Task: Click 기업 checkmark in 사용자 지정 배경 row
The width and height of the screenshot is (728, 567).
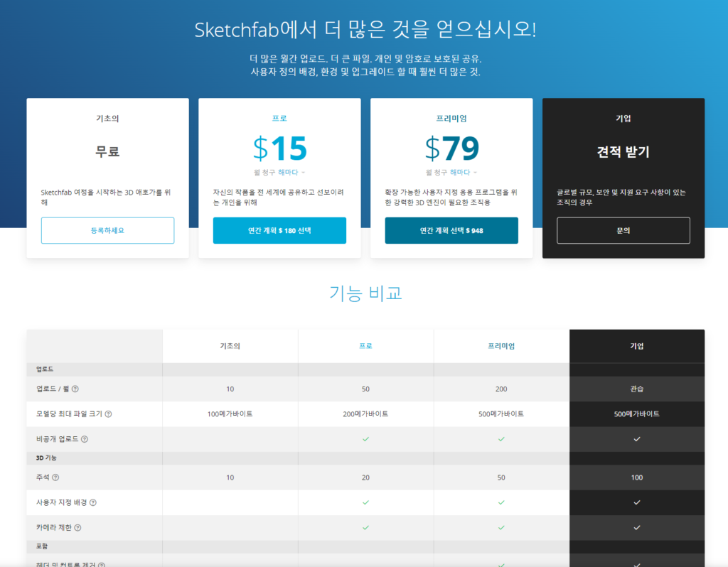Action: point(637,502)
